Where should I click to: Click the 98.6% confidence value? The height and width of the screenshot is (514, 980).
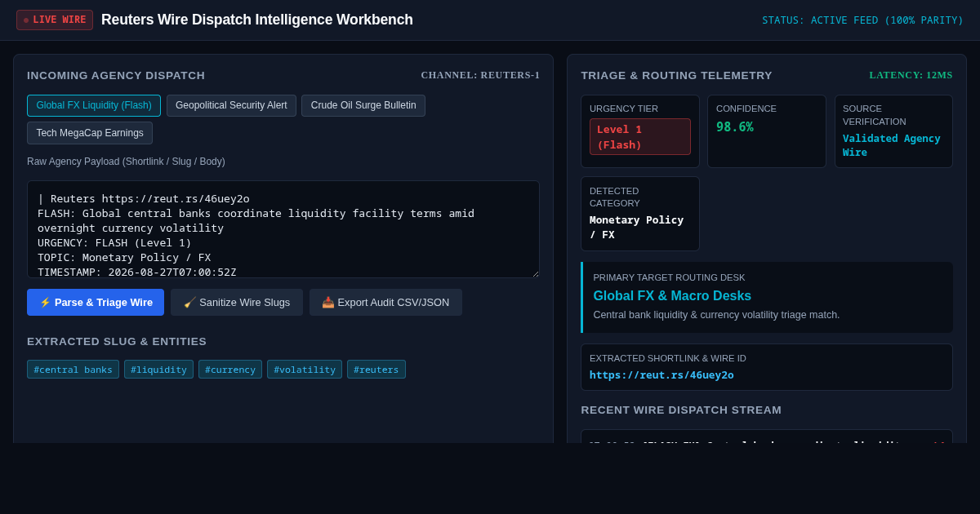735,127
